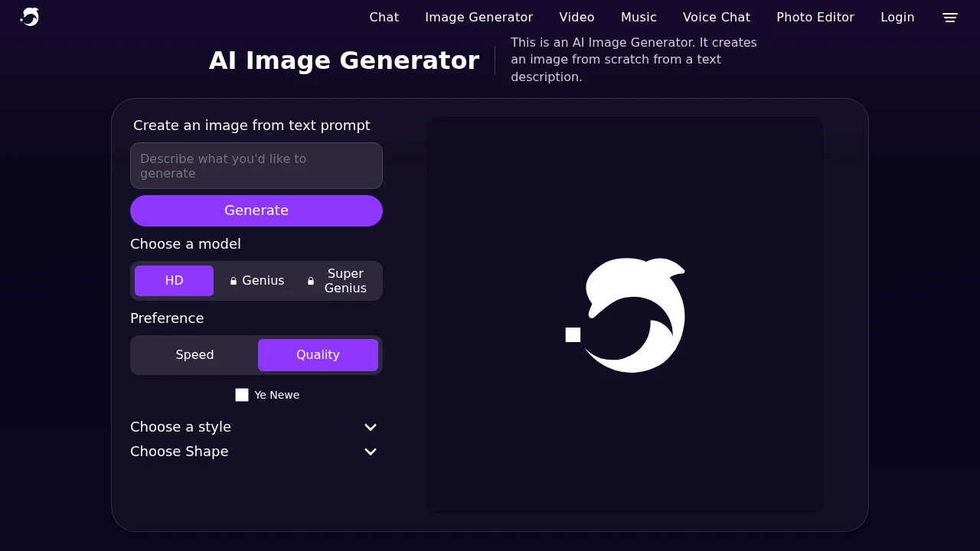Click the chevron next to Choose Shape
980x551 pixels.
[371, 452]
